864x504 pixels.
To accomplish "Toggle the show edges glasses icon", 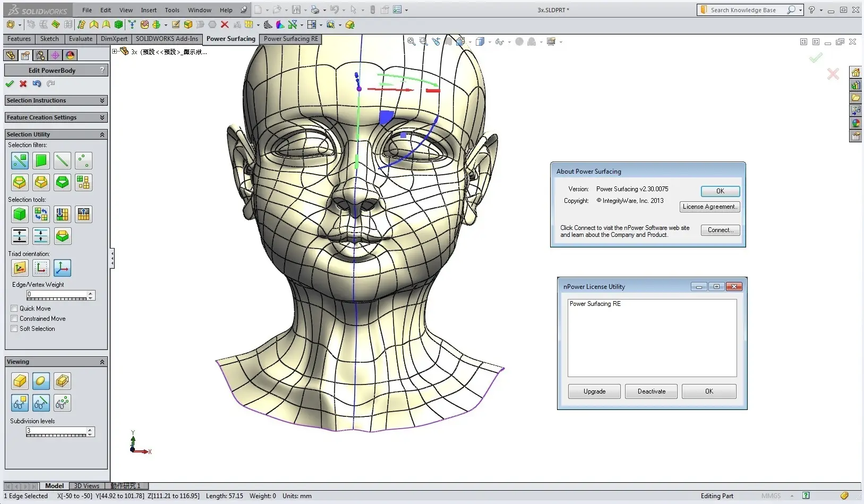I will click(41, 403).
